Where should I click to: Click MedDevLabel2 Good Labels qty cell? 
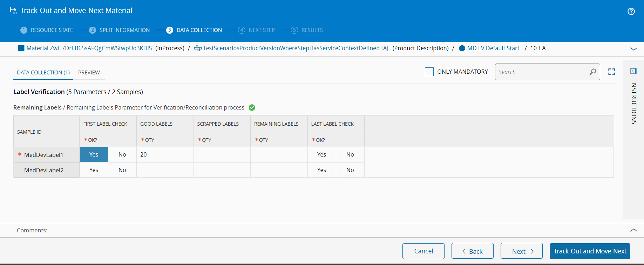point(165,170)
